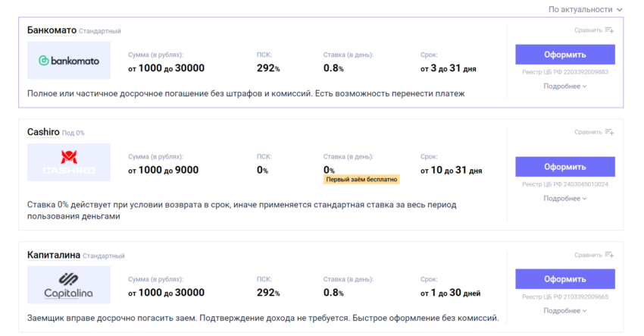Open the Банкомато title link

(x=52, y=30)
